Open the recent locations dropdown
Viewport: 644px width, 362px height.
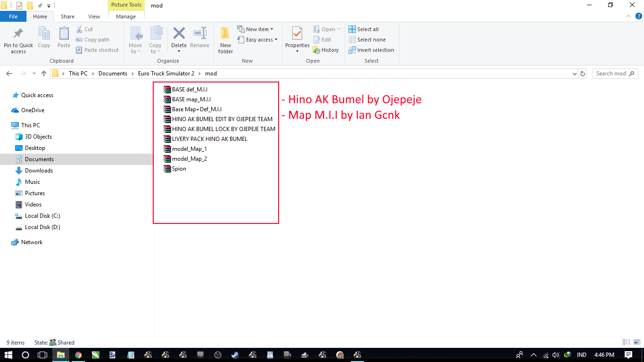pos(34,74)
